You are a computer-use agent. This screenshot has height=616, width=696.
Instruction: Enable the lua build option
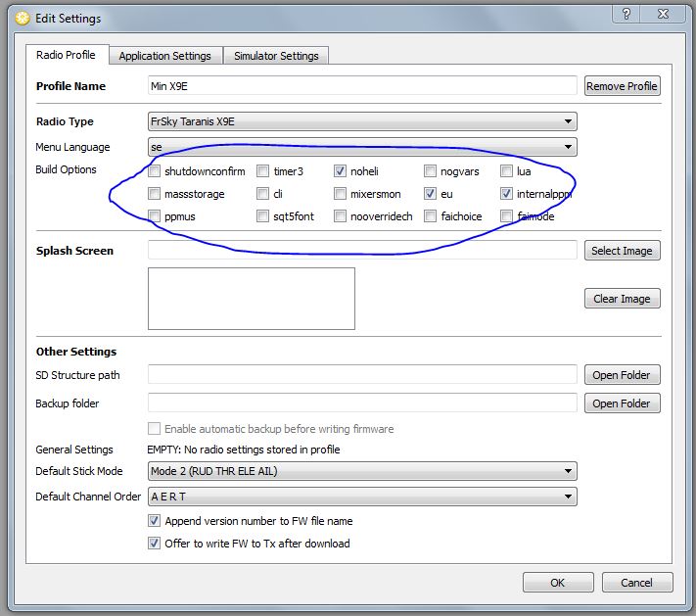507,171
